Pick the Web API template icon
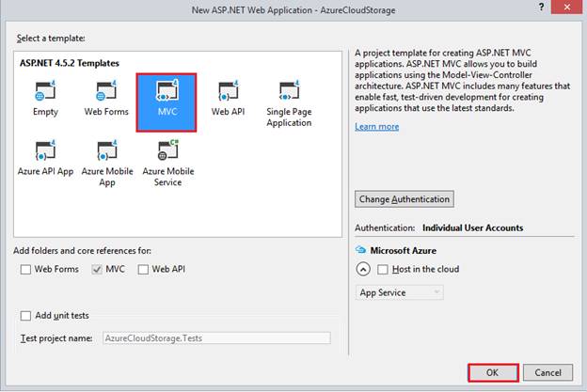Viewport: 587px width, 392px height. tap(229, 93)
